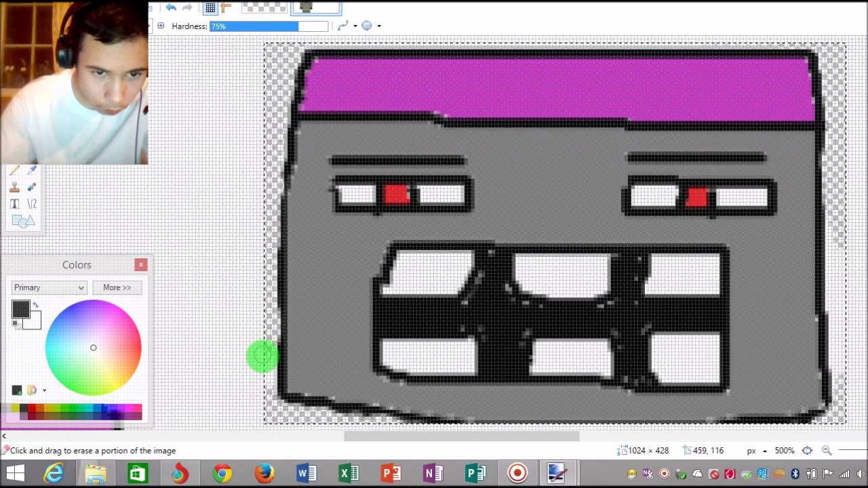Image resolution: width=868 pixels, height=488 pixels.
Task: Launch Firefox from the taskbar
Action: 264,473
